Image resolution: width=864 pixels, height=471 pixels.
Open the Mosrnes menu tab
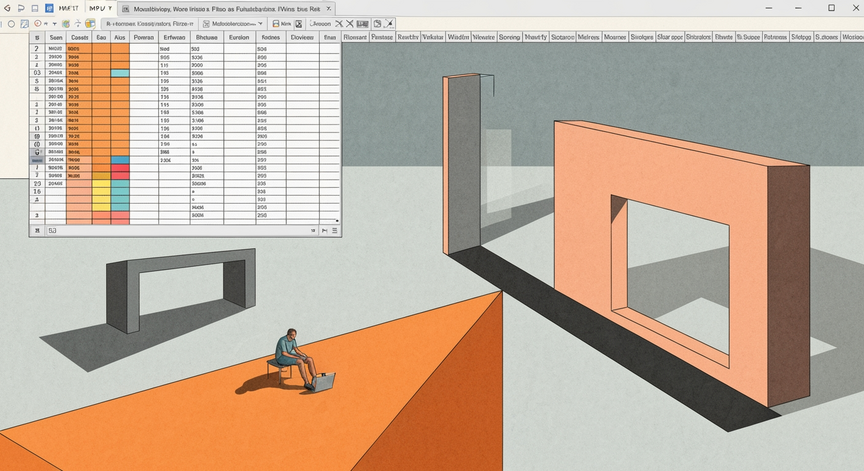click(614, 37)
